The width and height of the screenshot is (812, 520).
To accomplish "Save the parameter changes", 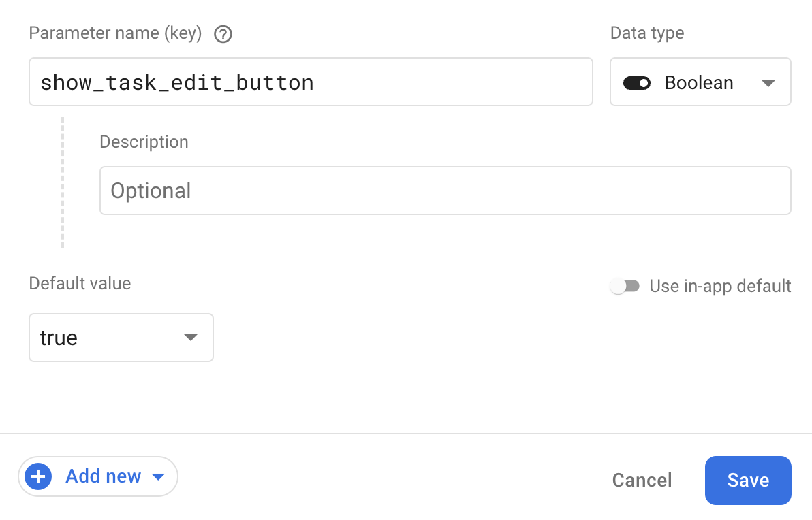I will point(747,480).
